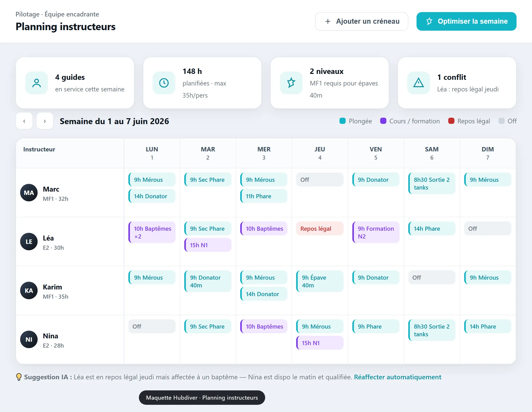Select the DIM 7 column header
Screen dimensions: 532x412
tap(488, 153)
